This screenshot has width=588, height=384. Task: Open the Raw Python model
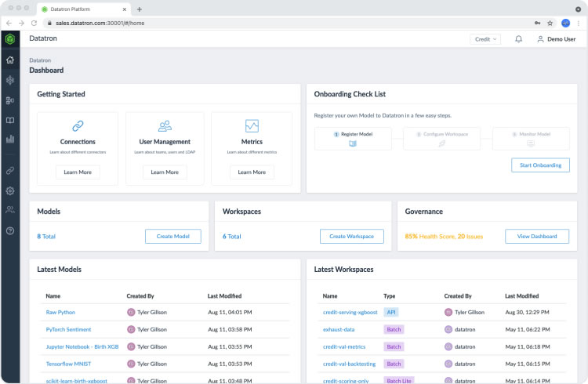point(60,312)
